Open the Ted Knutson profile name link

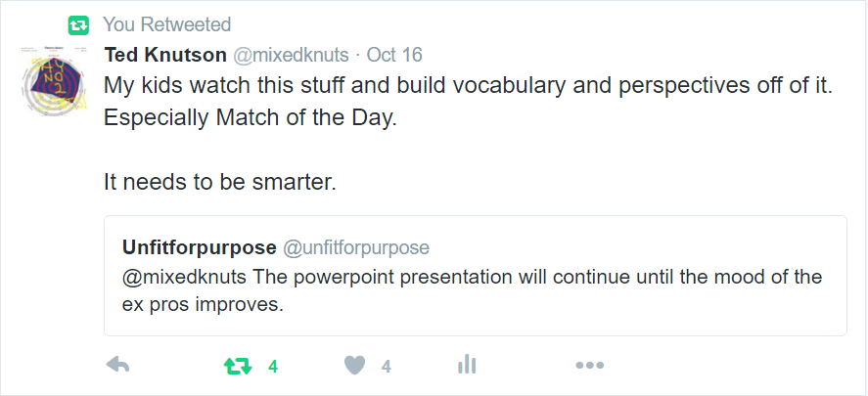tap(165, 55)
